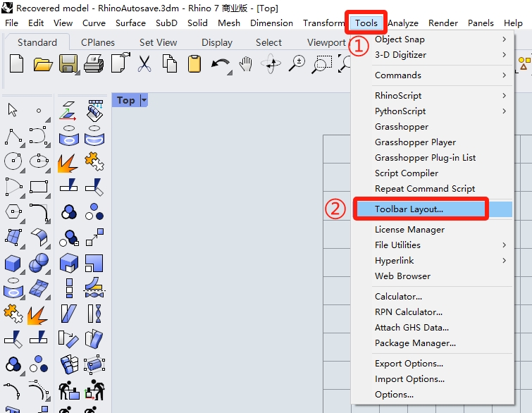Click the Print icon
The image size is (532, 413).
click(x=94, y=63)
